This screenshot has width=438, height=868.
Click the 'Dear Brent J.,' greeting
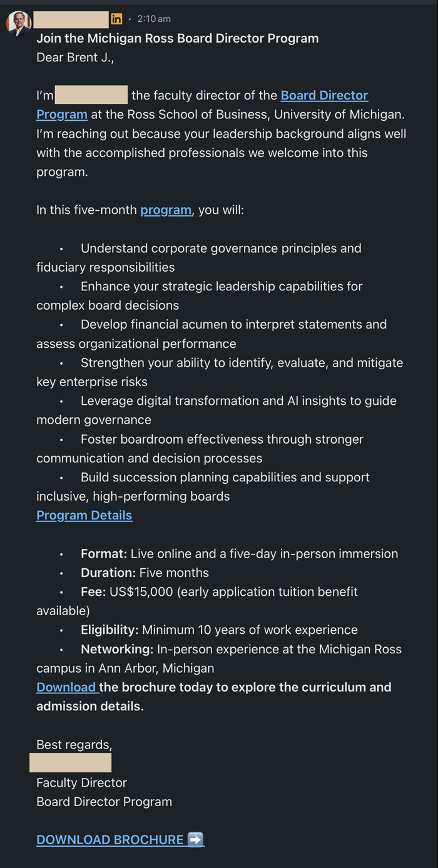[x=75, y=58]
